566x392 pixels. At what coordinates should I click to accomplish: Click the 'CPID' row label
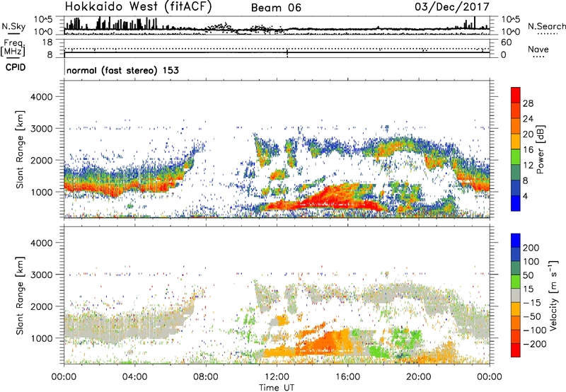click(x=16, y=67)
